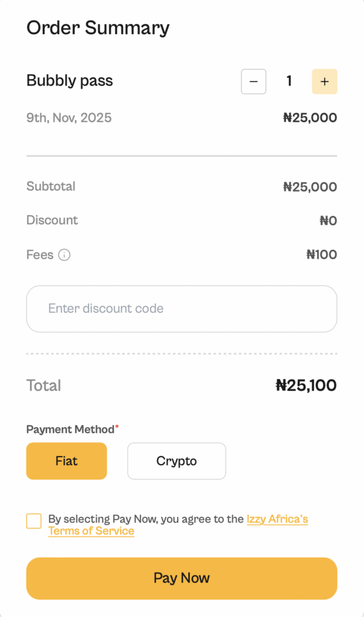Image resolution: width=364 pixels, height=617 pixels.
Task: Switch payment method to Crypto
Action: [177, 461]
